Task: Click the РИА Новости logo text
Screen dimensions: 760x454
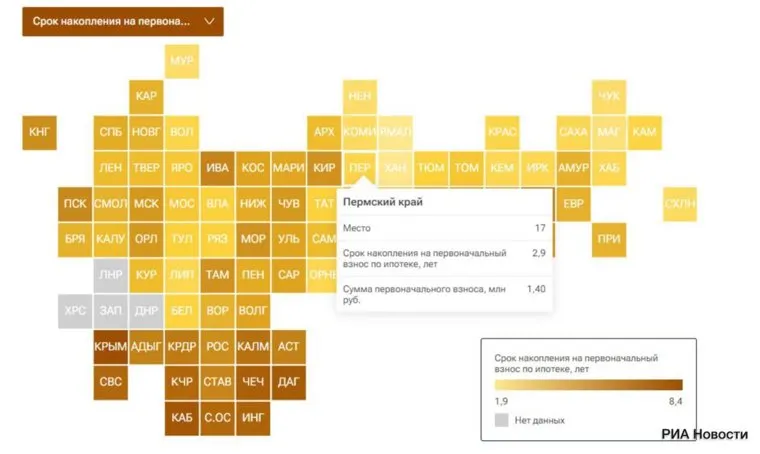Action: 703,434
